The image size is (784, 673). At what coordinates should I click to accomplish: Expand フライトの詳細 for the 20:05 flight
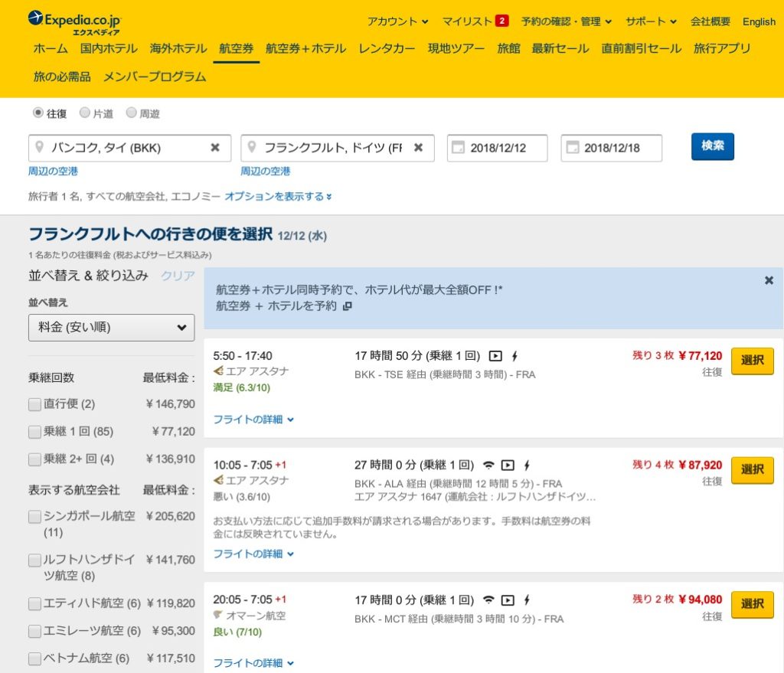coord(253,663)
